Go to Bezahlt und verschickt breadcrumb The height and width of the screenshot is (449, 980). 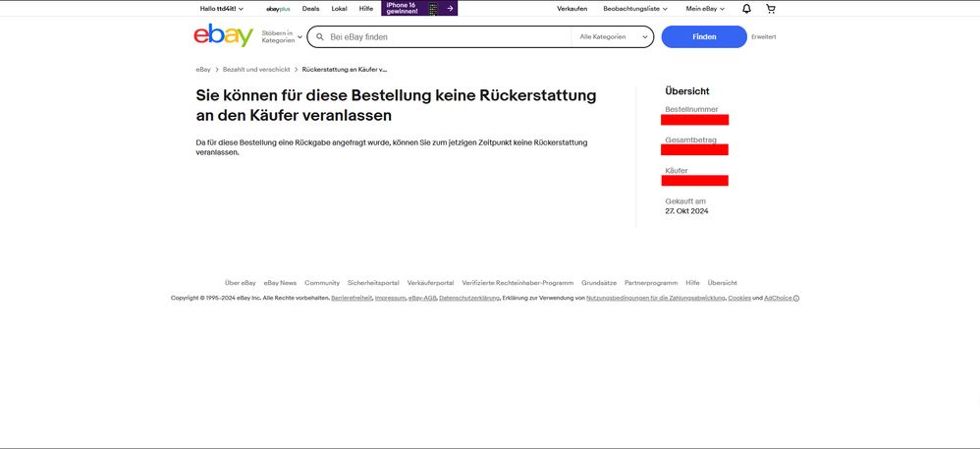pos(256,70)
